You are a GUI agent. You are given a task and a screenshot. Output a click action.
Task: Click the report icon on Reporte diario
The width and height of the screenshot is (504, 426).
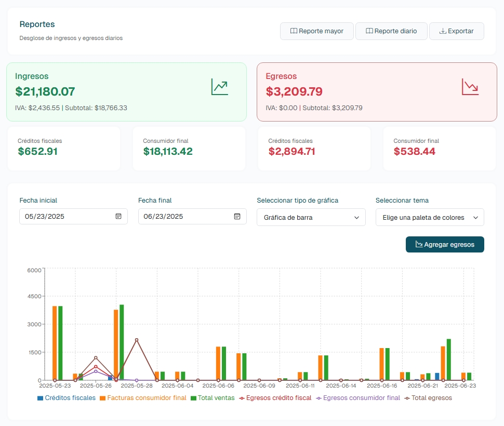pyautogui.click(x=370, y=31)
